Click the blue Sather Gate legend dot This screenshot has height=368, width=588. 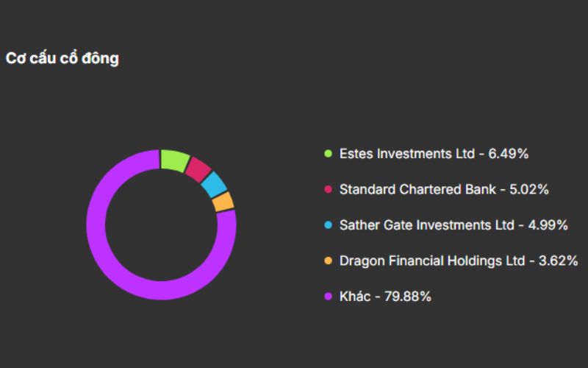coord(328,225)
